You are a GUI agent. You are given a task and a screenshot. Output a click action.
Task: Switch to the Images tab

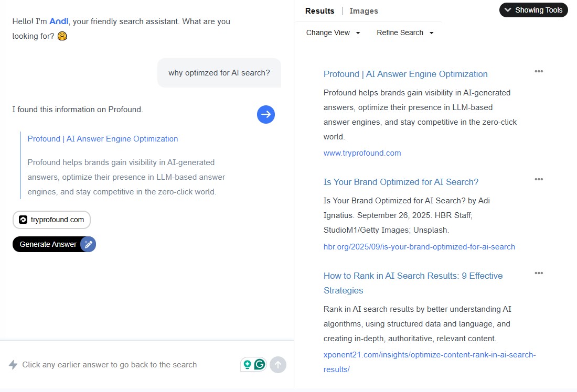pyautogui.click(x=364, y=10)
